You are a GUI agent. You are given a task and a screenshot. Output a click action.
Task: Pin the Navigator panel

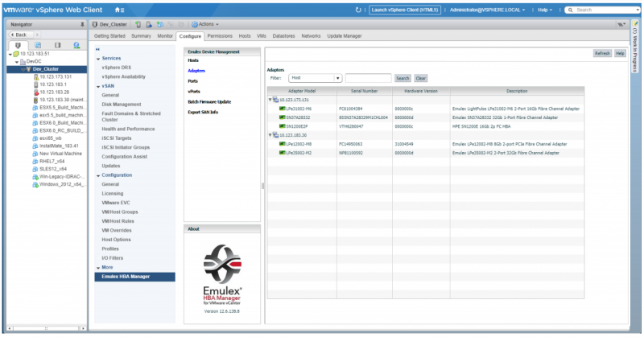point(82,25)
